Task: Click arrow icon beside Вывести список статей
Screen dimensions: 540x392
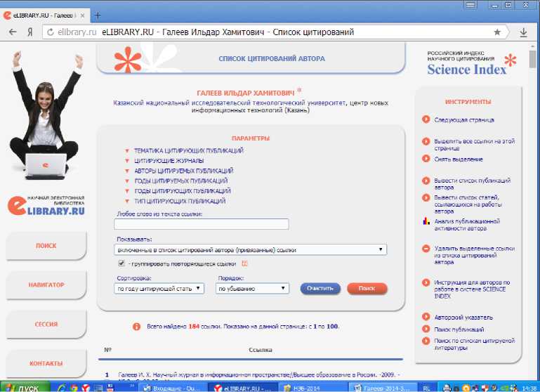Action: (x=426, y=197)
